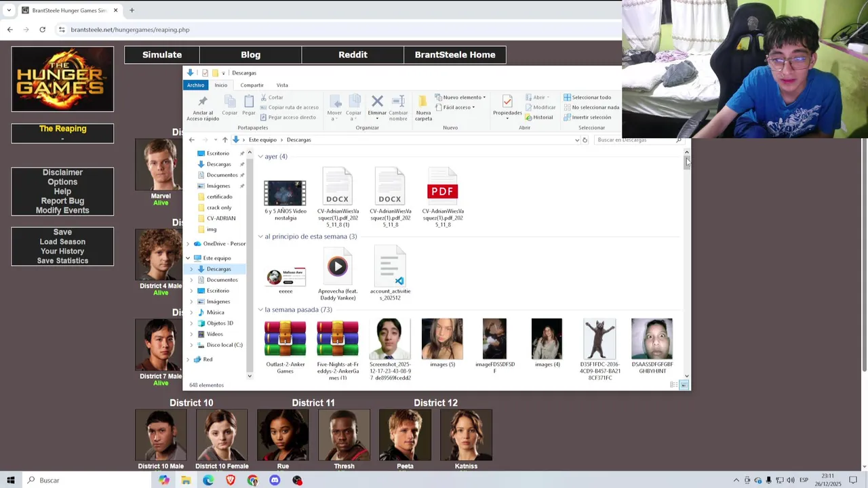Click BrantSteele Home link
The image size is (868, 488).
click(x=455, y=55)
